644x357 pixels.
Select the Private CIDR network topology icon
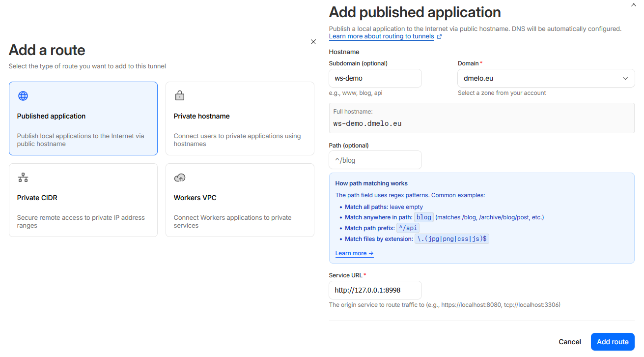click(x=23, y=178)
